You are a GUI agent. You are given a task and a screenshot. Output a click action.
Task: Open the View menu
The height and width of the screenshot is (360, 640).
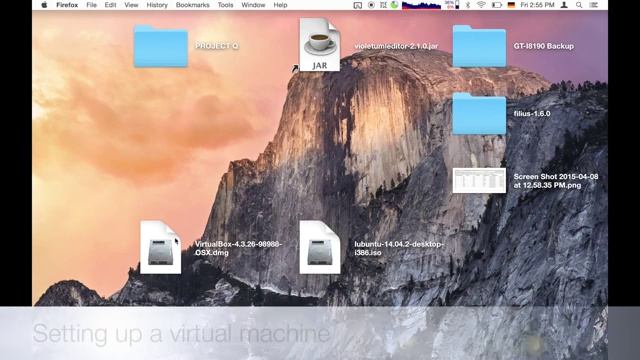click(x=131, y=5)
